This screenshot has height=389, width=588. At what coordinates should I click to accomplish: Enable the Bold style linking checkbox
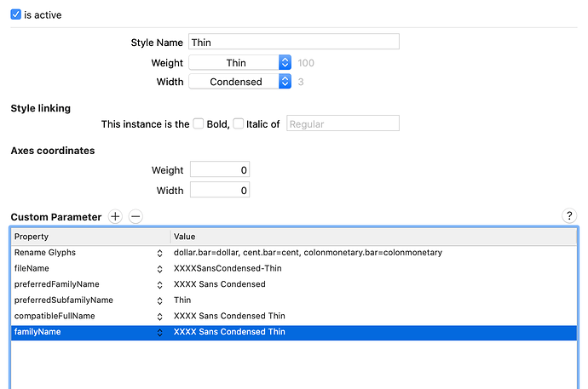point(199,123)
